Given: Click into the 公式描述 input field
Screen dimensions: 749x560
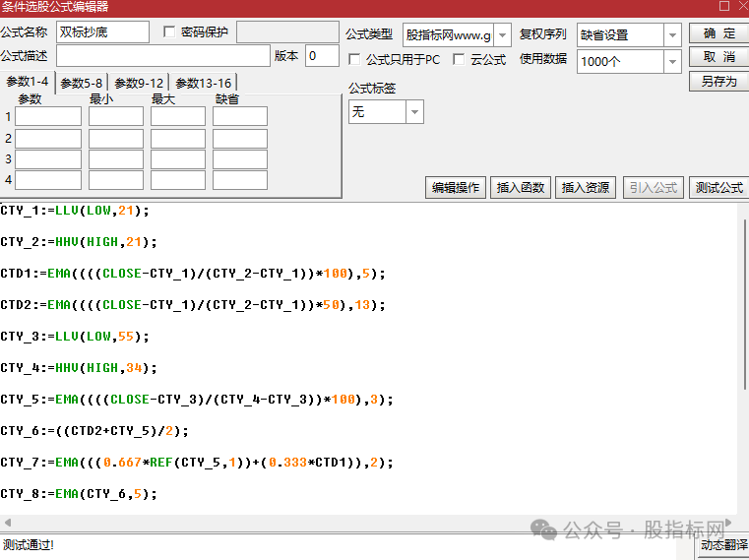Looking at the screenshot, I should pos(163,56).
